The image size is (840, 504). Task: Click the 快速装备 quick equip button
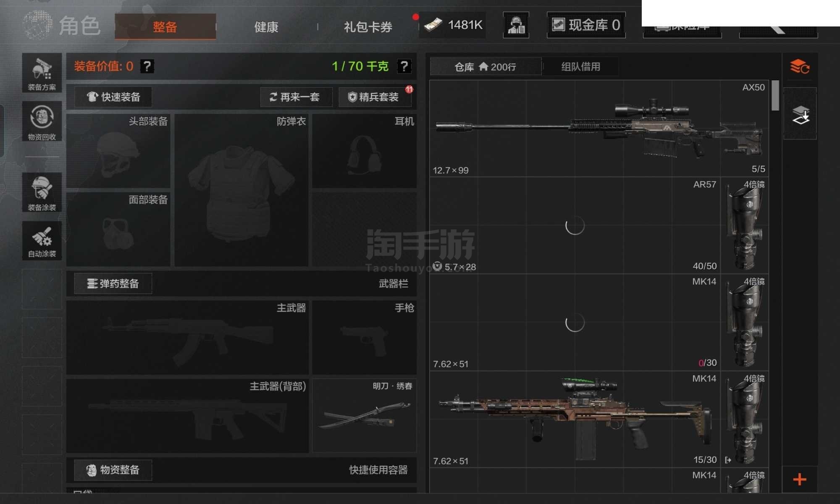113,97
